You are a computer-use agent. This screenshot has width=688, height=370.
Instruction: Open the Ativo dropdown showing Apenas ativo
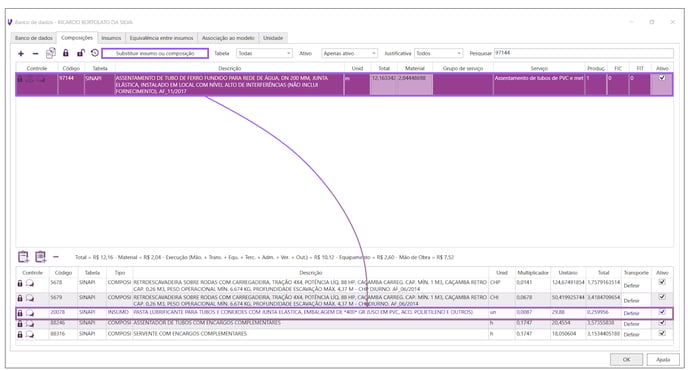[349, 53]
